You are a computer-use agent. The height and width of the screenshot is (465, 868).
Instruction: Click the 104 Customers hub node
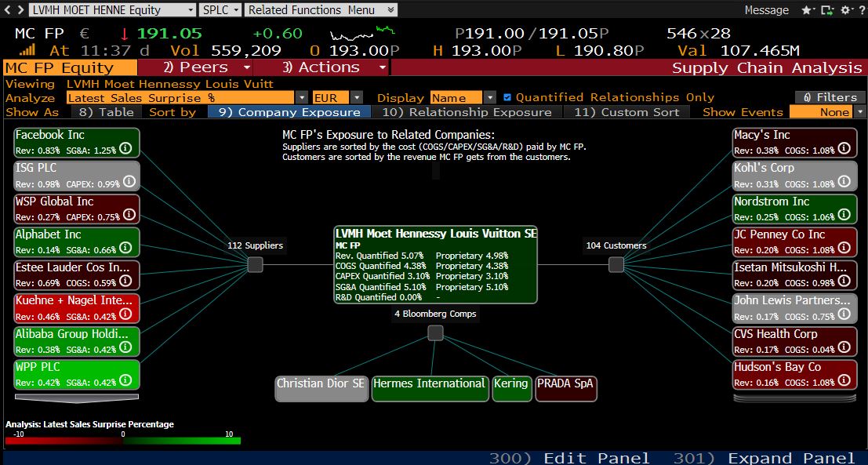pyautogui.click(x=616, y=265)
